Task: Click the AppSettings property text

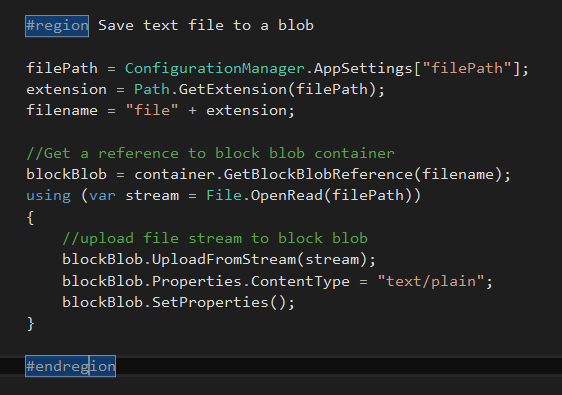Action: [x=363, y=68]
